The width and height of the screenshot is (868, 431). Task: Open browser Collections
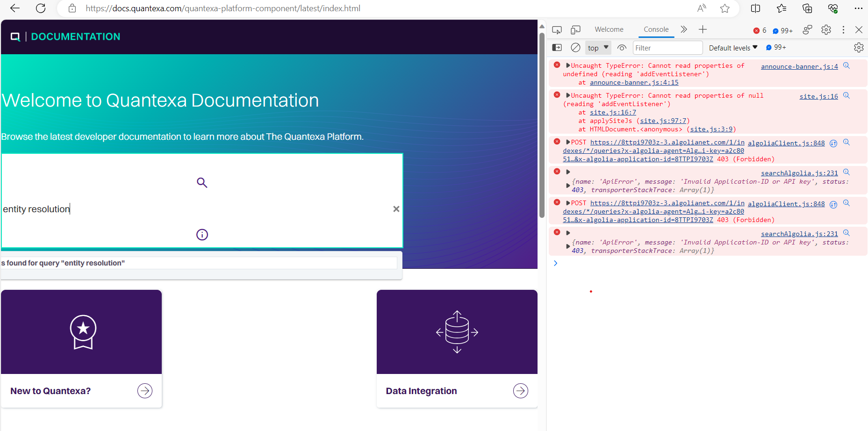[807, 8]
